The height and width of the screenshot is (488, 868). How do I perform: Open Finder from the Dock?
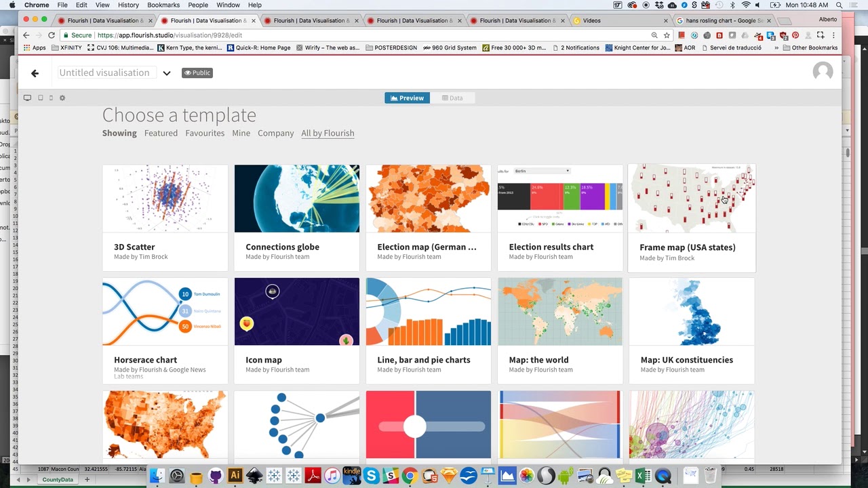point(157,476)
